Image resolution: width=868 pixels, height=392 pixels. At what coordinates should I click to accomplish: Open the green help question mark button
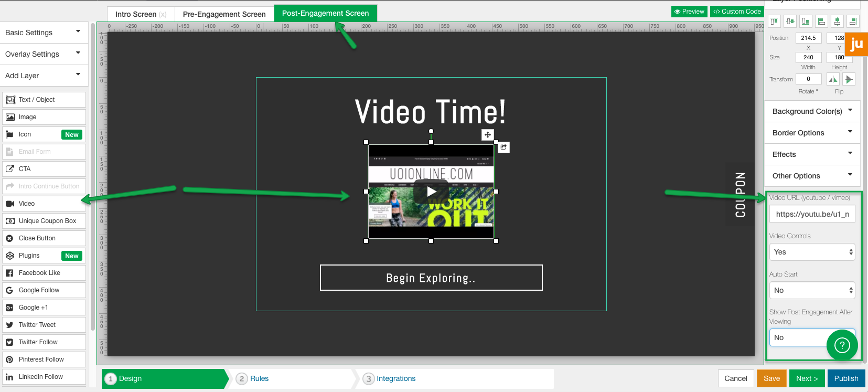842,345
